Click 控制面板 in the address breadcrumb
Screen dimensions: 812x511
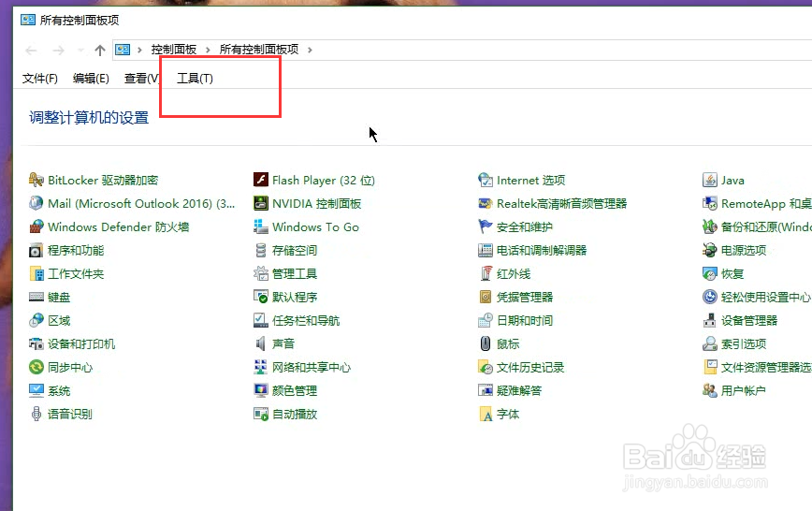[x=174, y=50]
